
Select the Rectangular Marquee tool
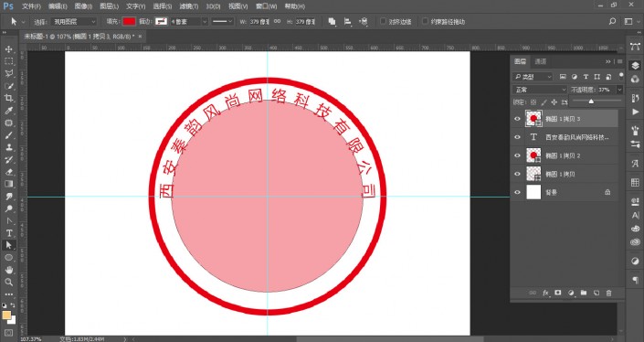[8, 61]
